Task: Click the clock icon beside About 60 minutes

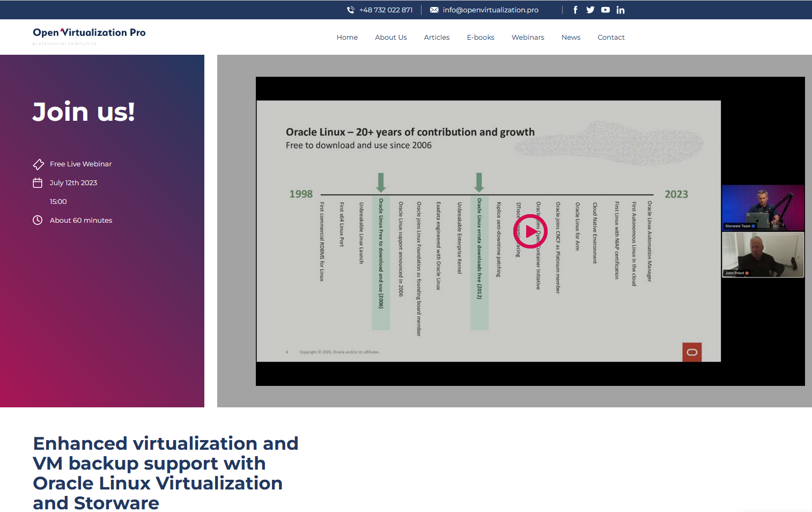Action: click(x=38, y=220)
